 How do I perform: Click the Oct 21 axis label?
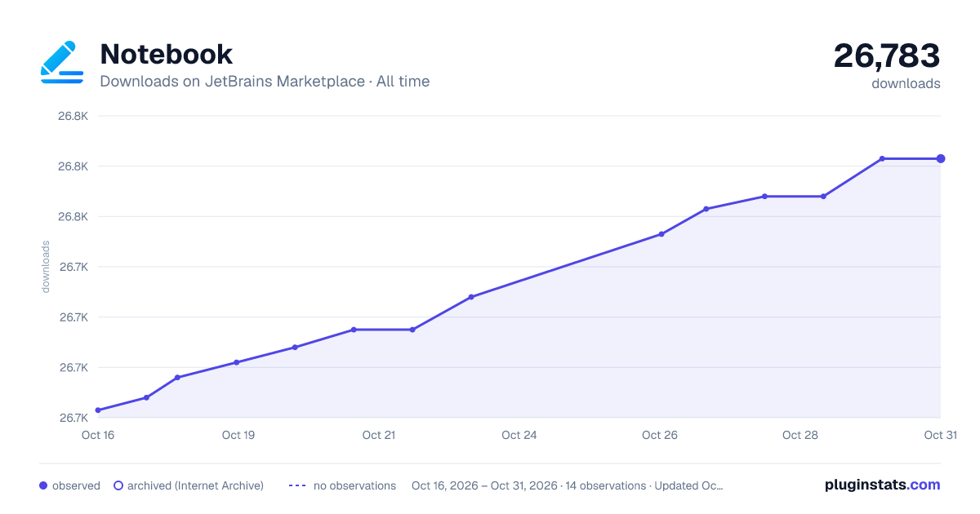(379, 435)
